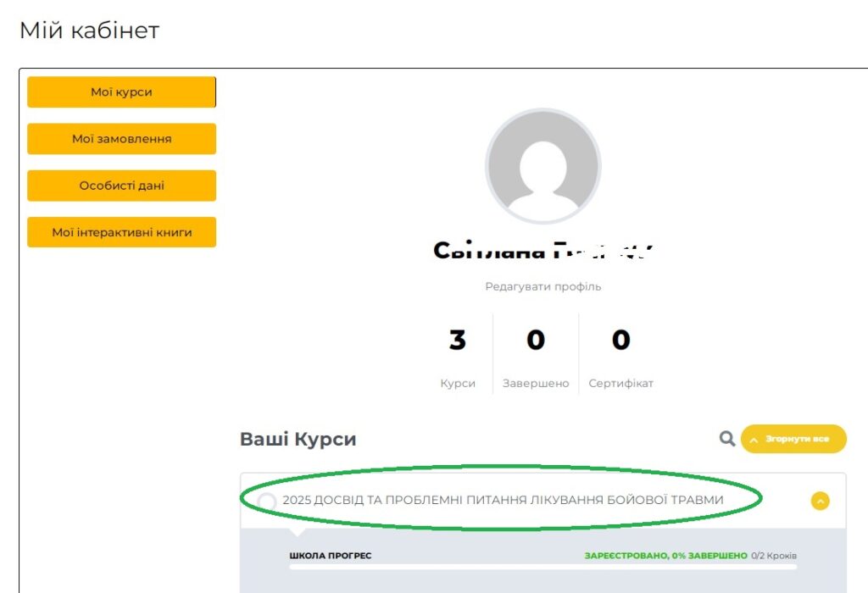Click the magnifier search icon beside Ваші Курси
The image size is (868, 593).
(x=726, y=439)
